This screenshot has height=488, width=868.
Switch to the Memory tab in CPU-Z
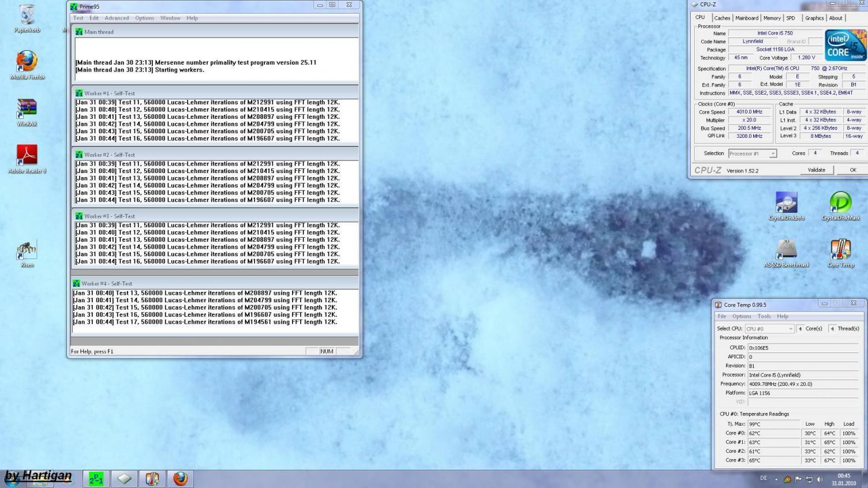tap(772, 18)
